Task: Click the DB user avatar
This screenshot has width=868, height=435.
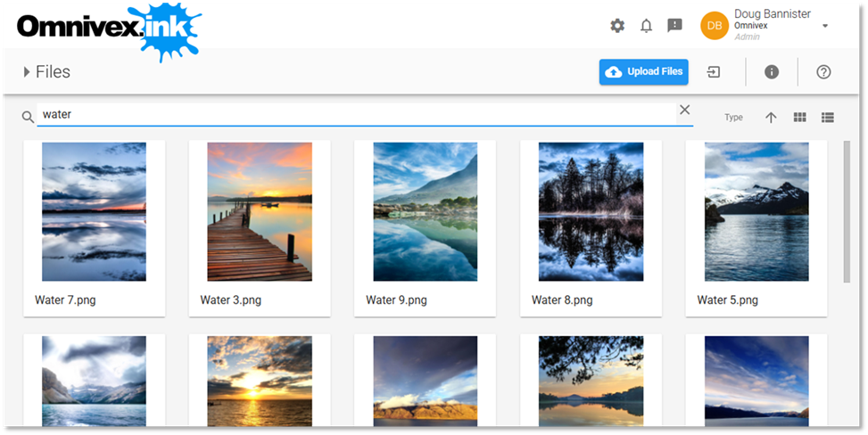Action: pos(714,26)
